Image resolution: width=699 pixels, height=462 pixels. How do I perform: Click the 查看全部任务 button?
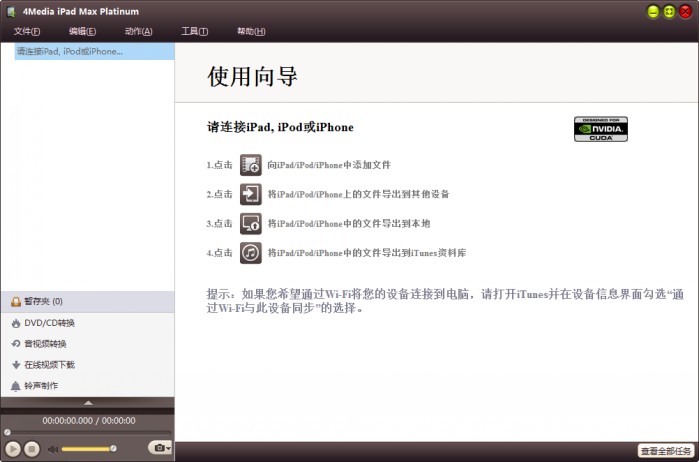click(x=666, y=451)
